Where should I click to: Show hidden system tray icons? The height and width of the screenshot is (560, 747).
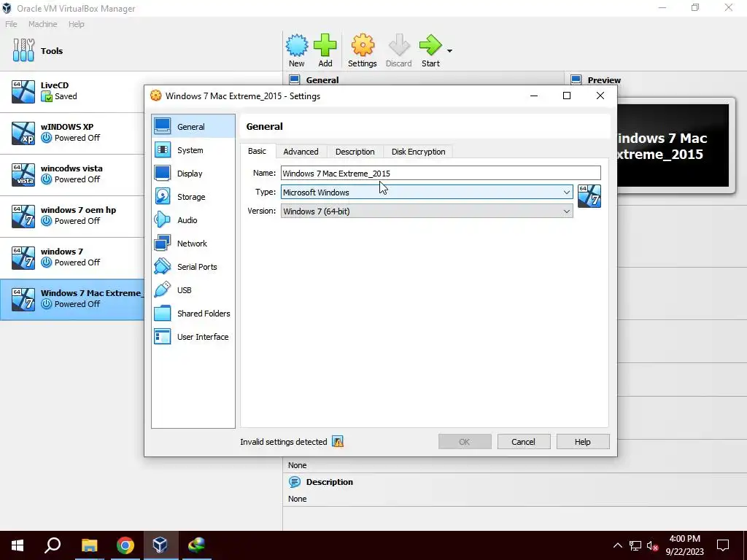[617, 545]
